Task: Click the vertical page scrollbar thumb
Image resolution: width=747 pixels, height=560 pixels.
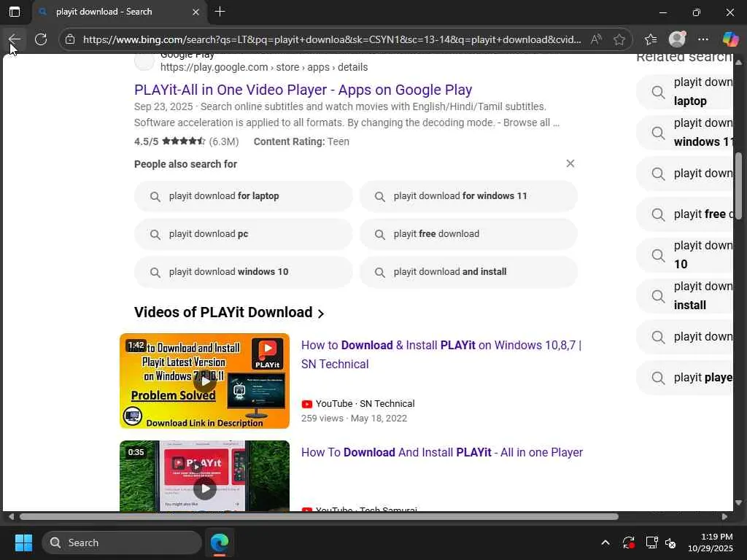Action: coord(738,186)
